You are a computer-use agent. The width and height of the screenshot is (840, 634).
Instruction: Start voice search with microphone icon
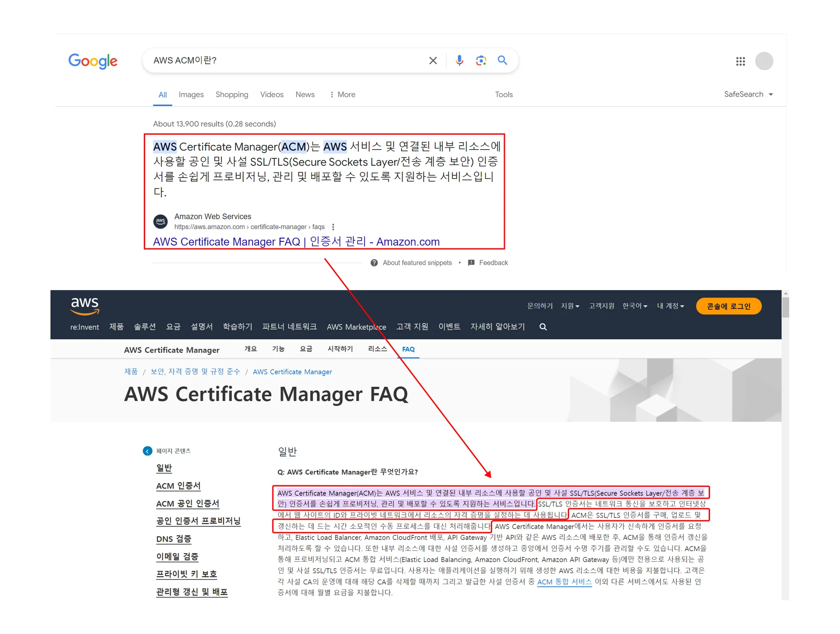(x=459, y=60)
